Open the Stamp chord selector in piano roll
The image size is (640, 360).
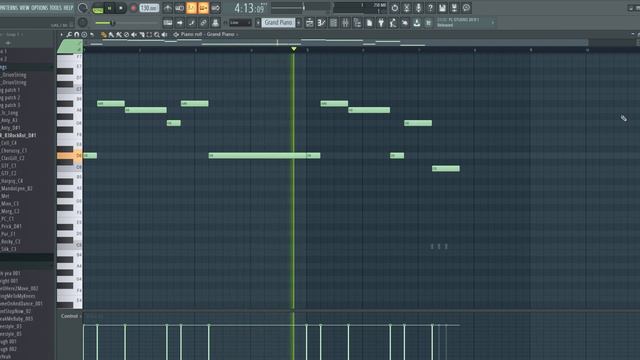click(84, 35)
